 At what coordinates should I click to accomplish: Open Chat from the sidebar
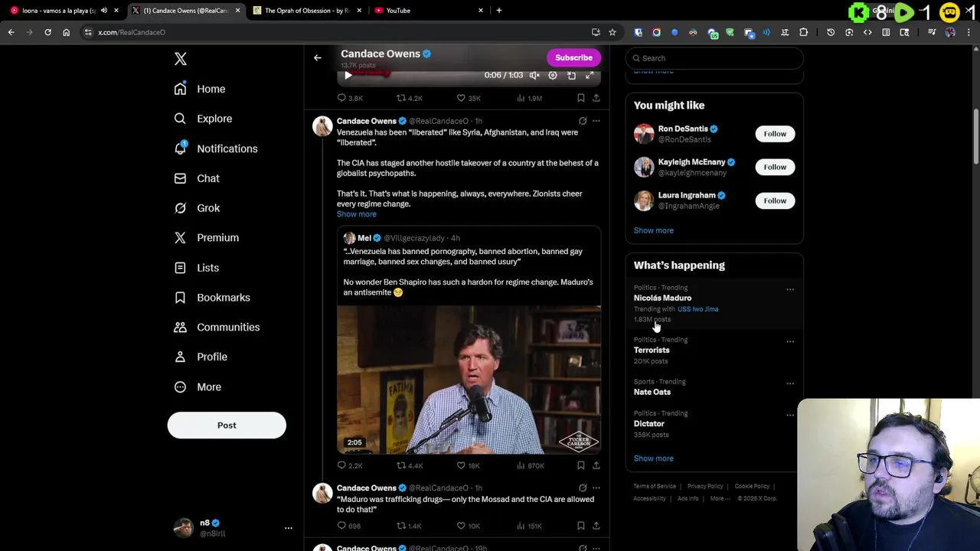point(197,178)
